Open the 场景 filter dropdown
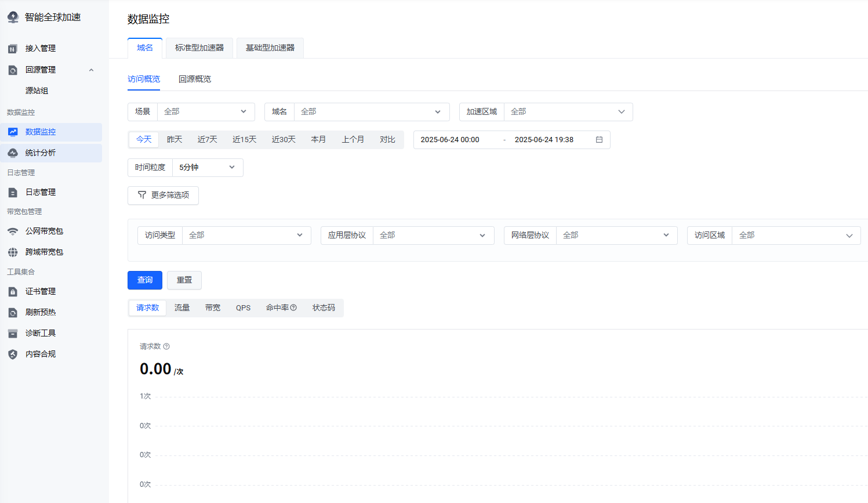The width and height of the screenshot is (868, 503). click(x=206, y=111)
